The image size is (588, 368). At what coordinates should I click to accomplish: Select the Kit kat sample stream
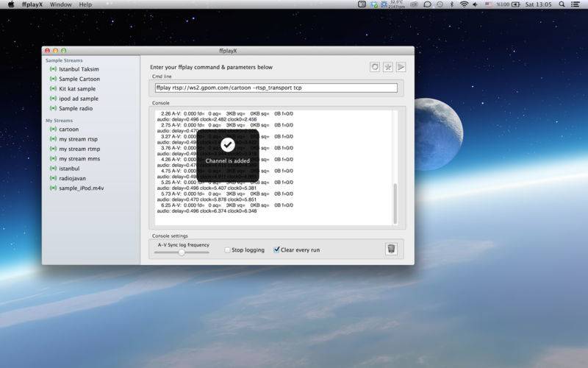[x=77, y=88]
